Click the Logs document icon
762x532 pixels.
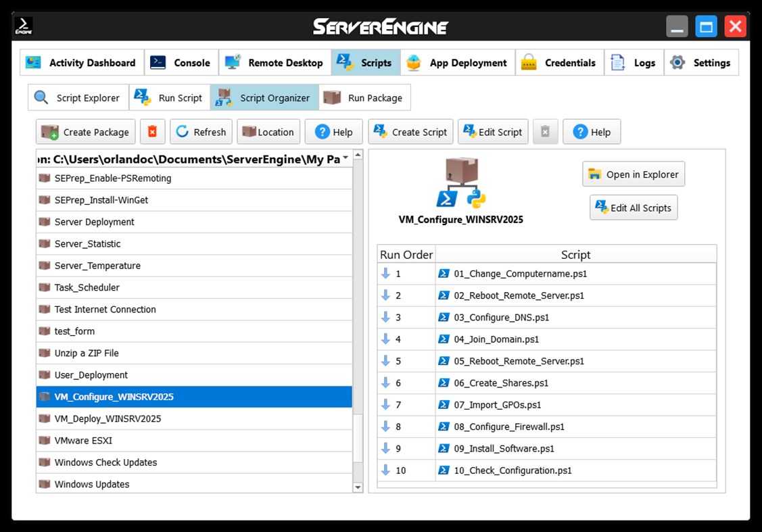tap(618, 62)
